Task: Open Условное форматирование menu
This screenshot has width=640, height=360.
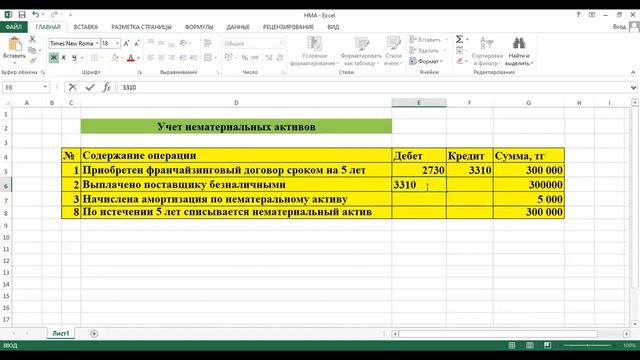Action: click(314, 51)
